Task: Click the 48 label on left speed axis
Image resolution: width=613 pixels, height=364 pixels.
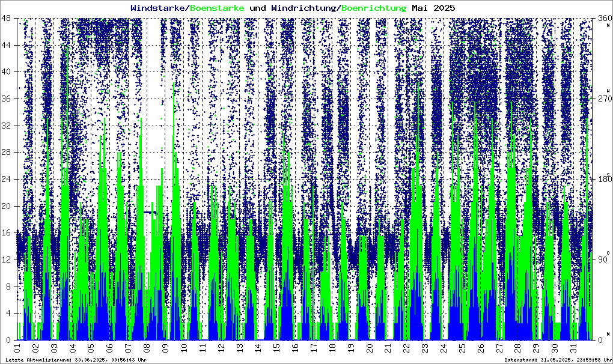Action: (7, 19)
